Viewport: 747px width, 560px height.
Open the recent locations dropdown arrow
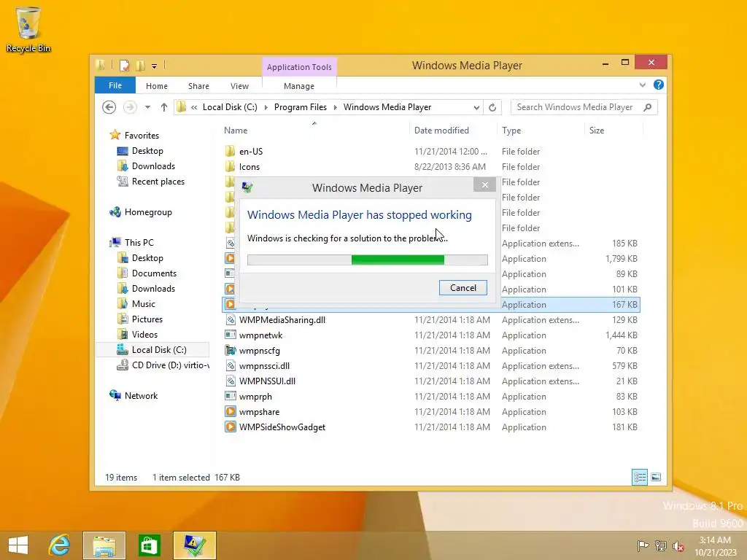pyautogui.click(x=147, y=107)
